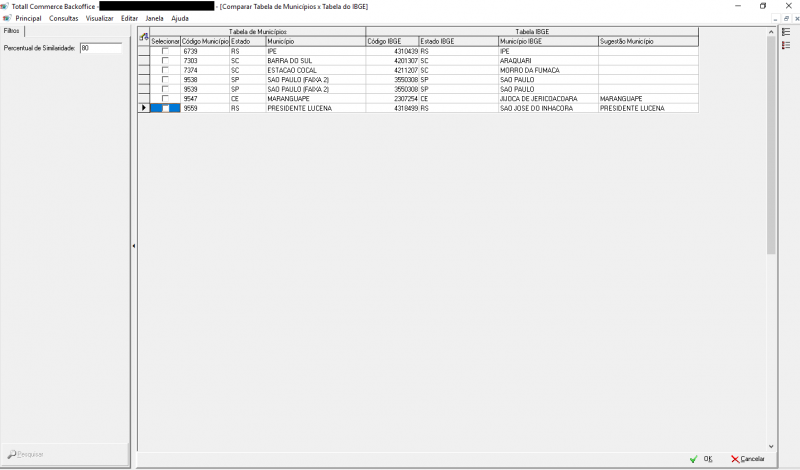Check the Selecionar box for IPE row
The image size is (800, 470).
point(166,51)
